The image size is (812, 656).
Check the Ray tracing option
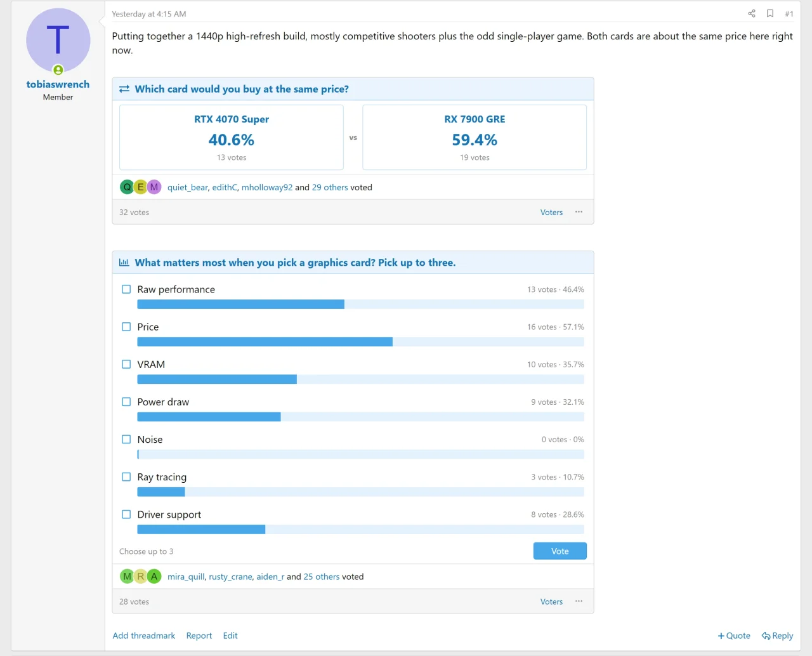click(x=126, y=476)
